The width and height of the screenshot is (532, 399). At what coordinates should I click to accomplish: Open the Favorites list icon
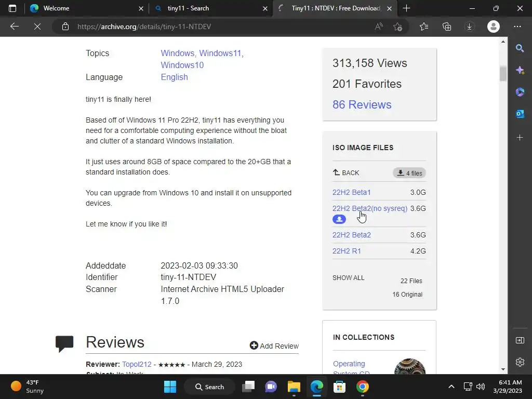pos(424,26)
